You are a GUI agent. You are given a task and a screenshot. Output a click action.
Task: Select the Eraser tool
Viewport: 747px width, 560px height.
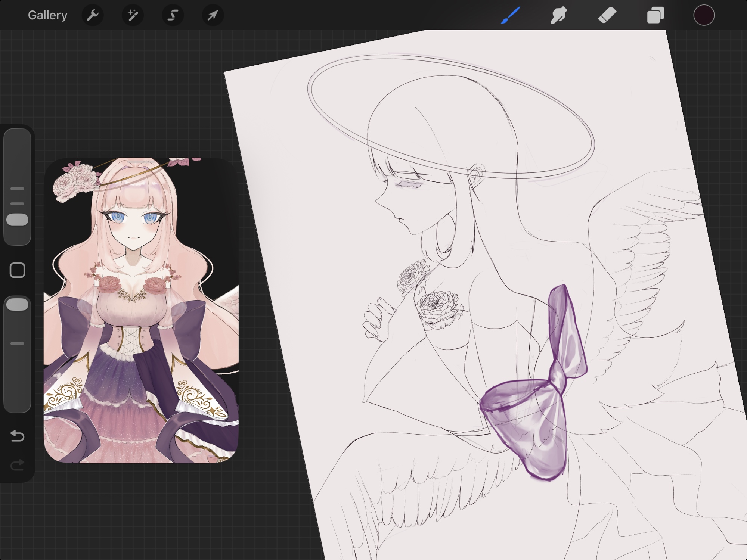[x=607, y=15]
